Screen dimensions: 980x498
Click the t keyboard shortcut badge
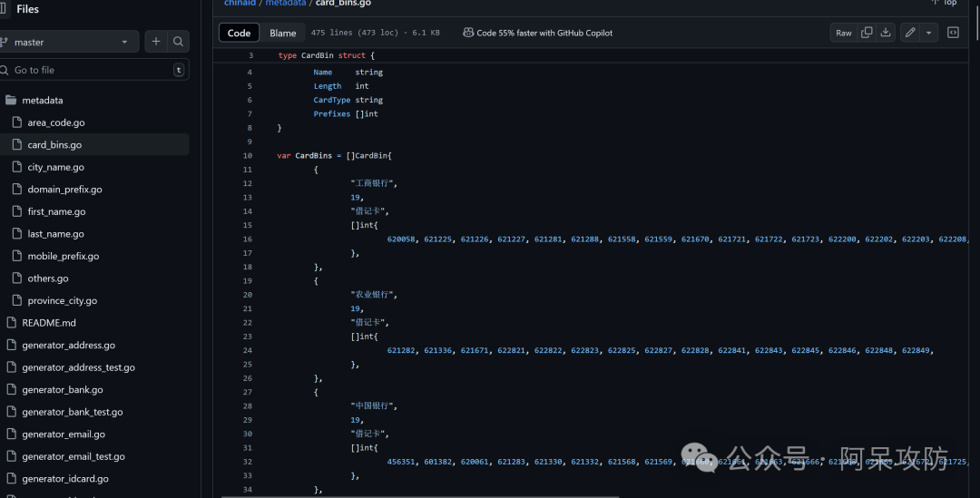[x=179, y=70]
